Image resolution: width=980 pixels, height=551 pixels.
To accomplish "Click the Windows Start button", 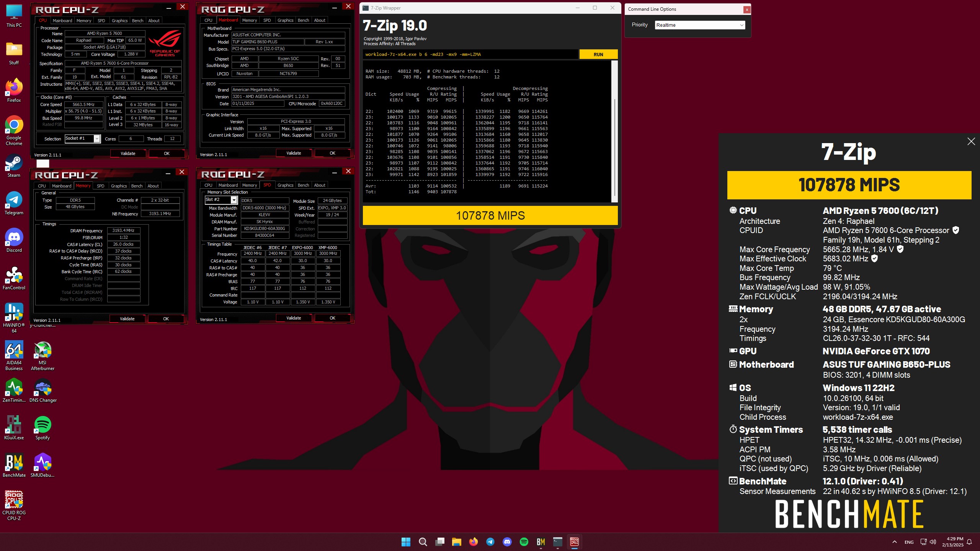I will [x=406, y=542].
